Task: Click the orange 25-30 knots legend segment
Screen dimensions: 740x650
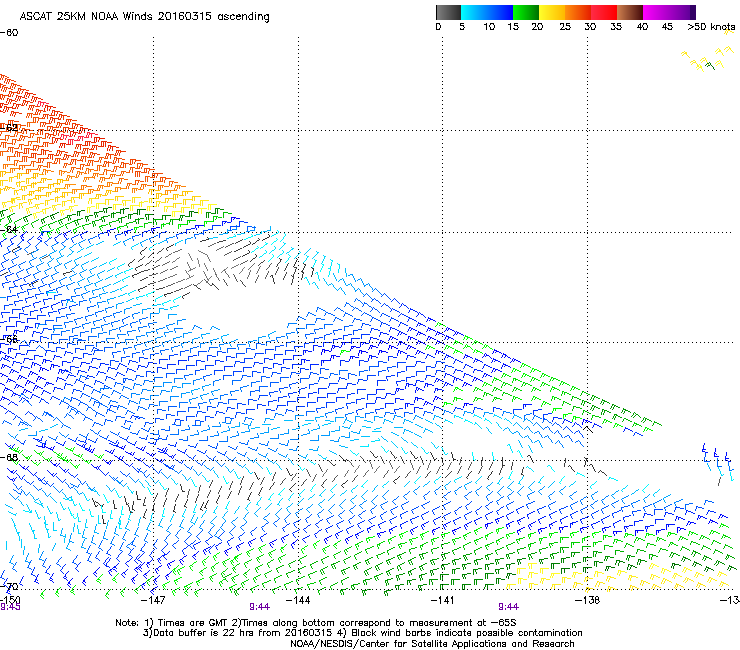Action: tap(578, 12)
